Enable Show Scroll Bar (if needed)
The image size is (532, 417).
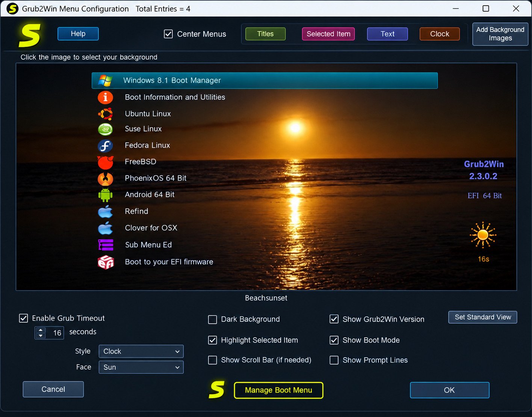213,360
